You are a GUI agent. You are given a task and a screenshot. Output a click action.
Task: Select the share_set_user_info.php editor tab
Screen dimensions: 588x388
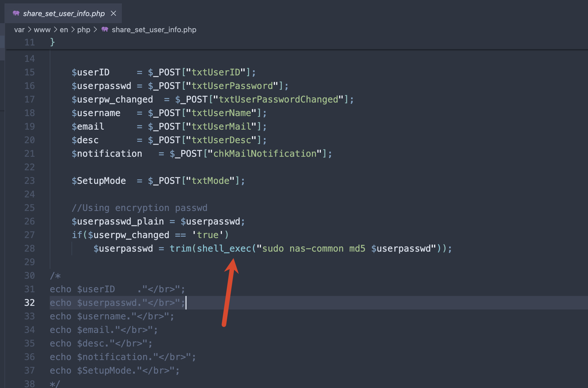tap(63, 13)
